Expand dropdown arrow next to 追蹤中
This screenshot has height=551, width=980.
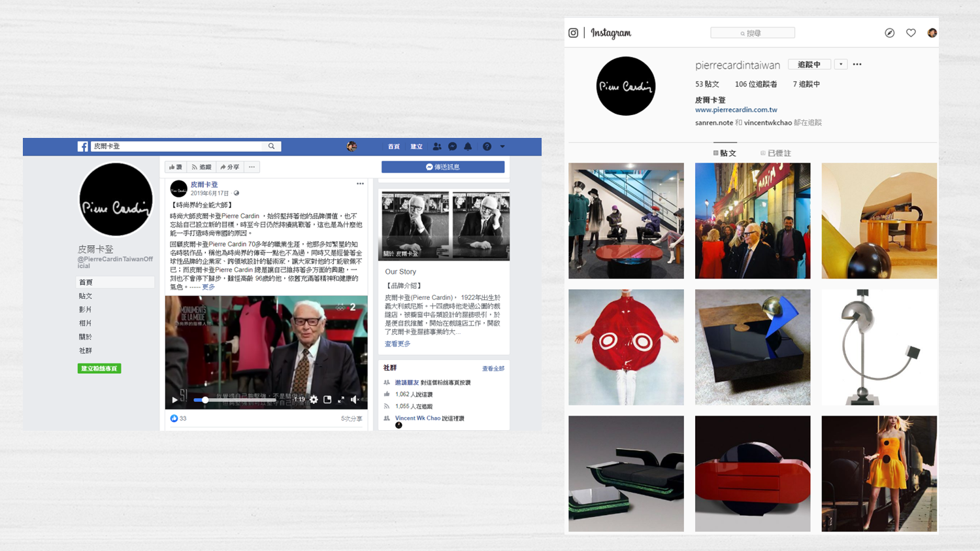[x=841, y=65]
